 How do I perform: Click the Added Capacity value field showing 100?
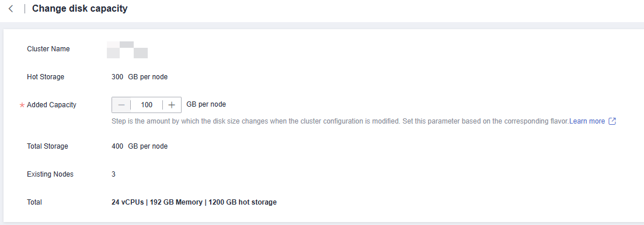[x=147, y=105]
